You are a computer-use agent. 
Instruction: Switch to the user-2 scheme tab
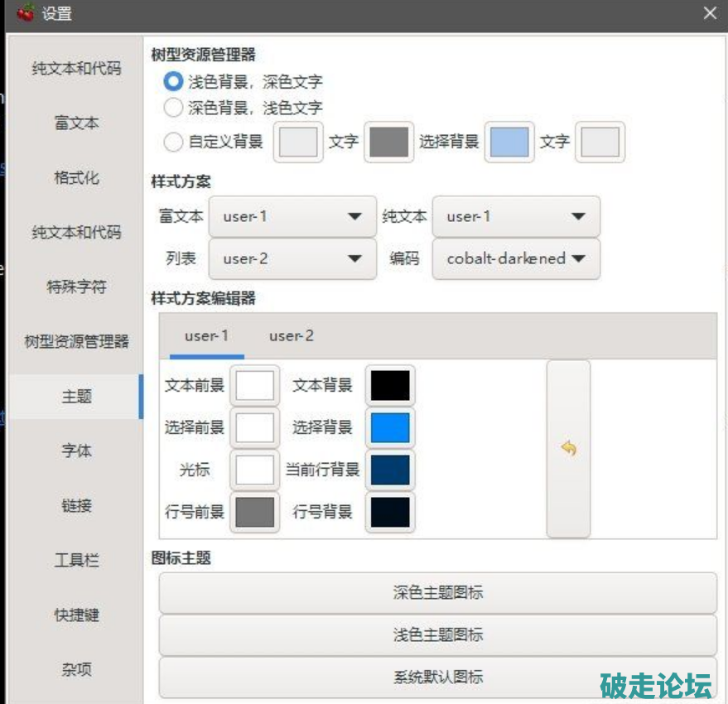tap(292, 335)
